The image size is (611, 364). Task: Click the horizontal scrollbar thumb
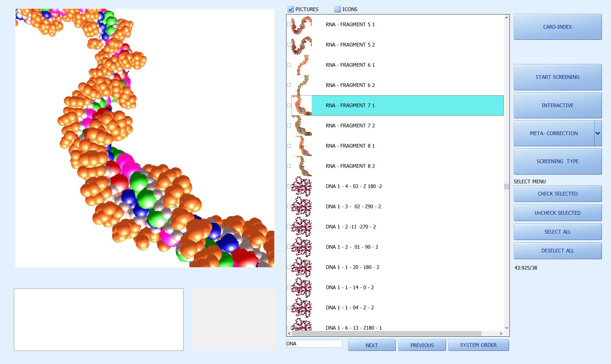pyautogui.click(x=387, y=333)
